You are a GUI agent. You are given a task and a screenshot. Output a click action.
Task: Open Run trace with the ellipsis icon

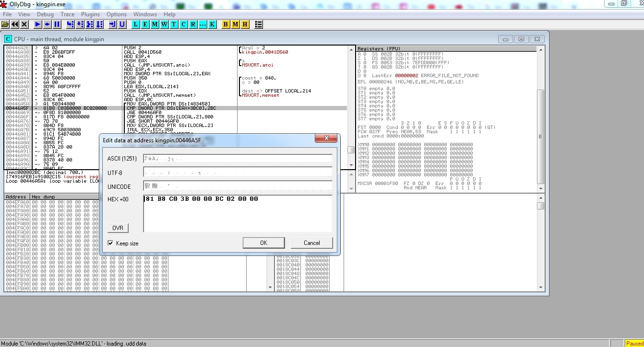tap(203, 24)
